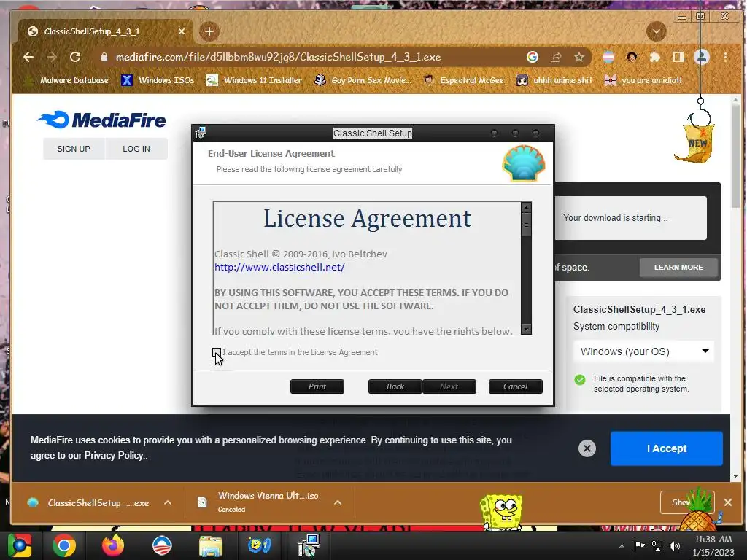Open the Windows ISOs bookmark

click(158, 80)
